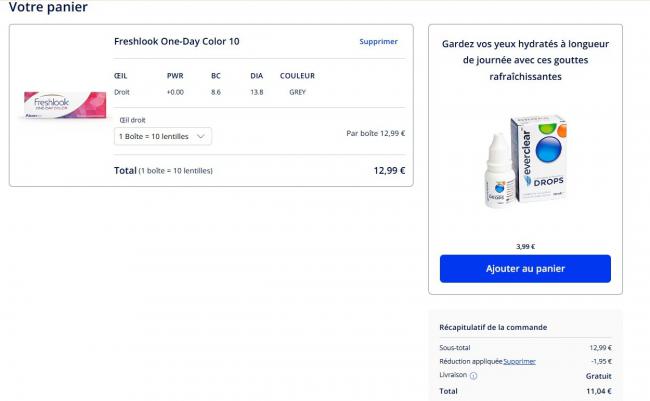The image size is (650, 401).
Task: Click the 'Récapitulatif de la commande' heading
Action: pyautogui.click(x=493, y=327)
